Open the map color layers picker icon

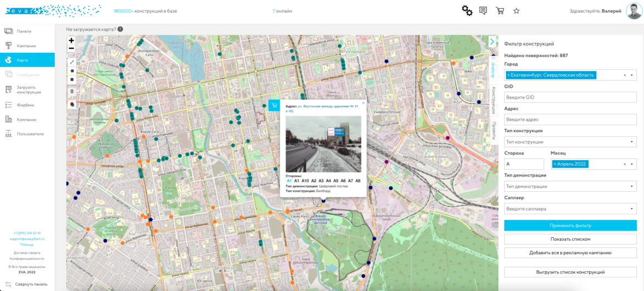[x=71, y=103]
